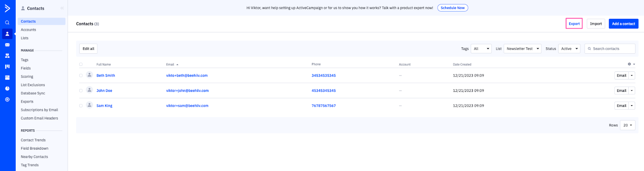The width and height of the screenshot is (644, 171).
Task: Expand the Newsletter Test list dropdown
Action: [x=522, y=49]
